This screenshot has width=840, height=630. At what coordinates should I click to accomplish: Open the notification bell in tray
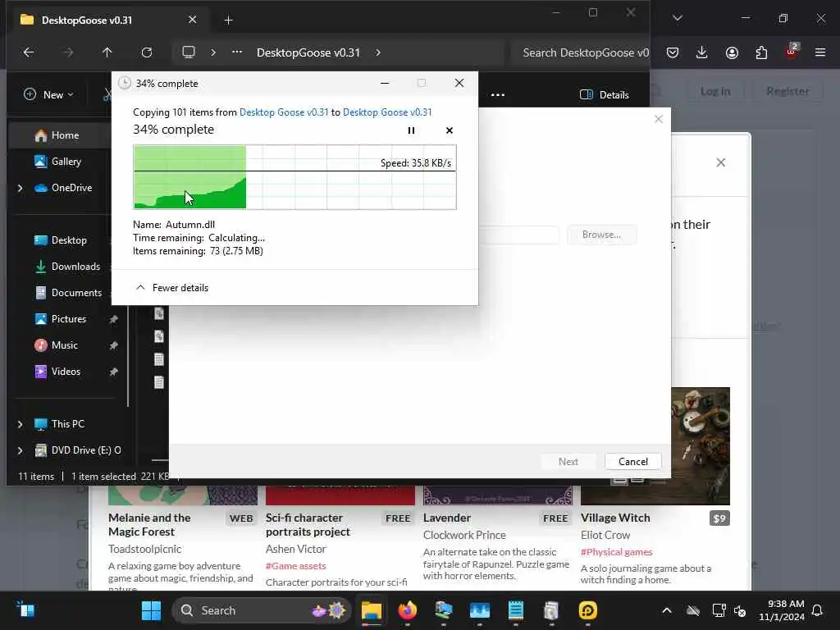(818, 610)
